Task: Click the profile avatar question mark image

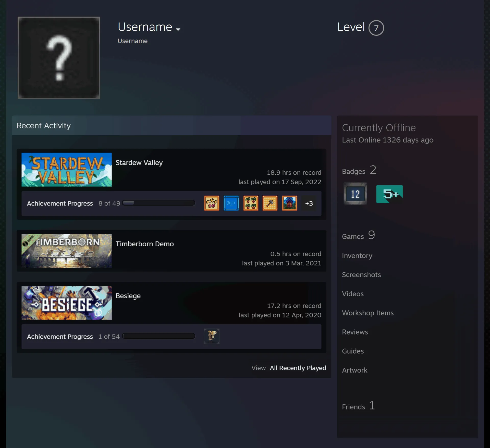Action: point(59,58)
